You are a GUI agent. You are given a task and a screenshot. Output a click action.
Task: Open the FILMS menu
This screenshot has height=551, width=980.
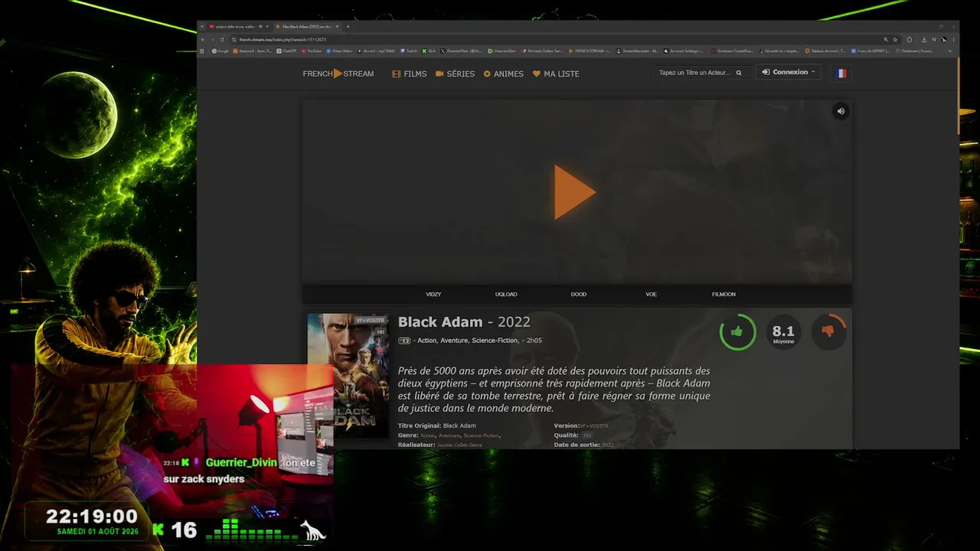(x=410, y=73)
